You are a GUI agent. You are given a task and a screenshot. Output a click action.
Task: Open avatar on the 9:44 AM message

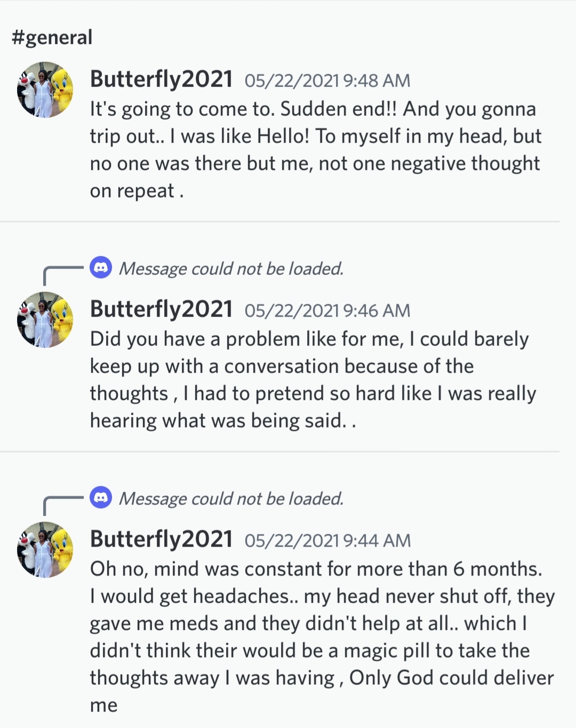click(45, 550)
